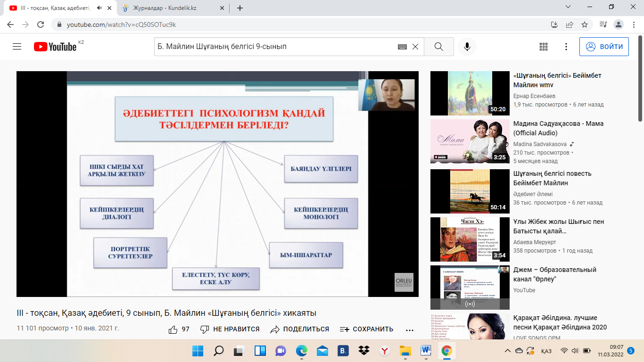Click the address bar URL
Viewport: 644px width, 362px height.
point(121,25)
